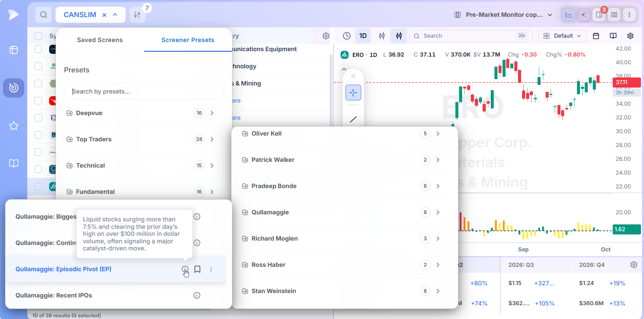This screenshot has height=319, width=644.
Task: Open the search icon in top bar
Action: coord(43,15)
